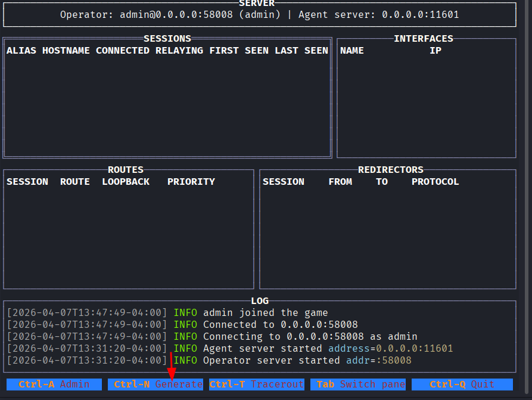Select the FROM column header
The height and width of the screenshot is (400, 532).
pyautogui.click(x=340, y=182)
